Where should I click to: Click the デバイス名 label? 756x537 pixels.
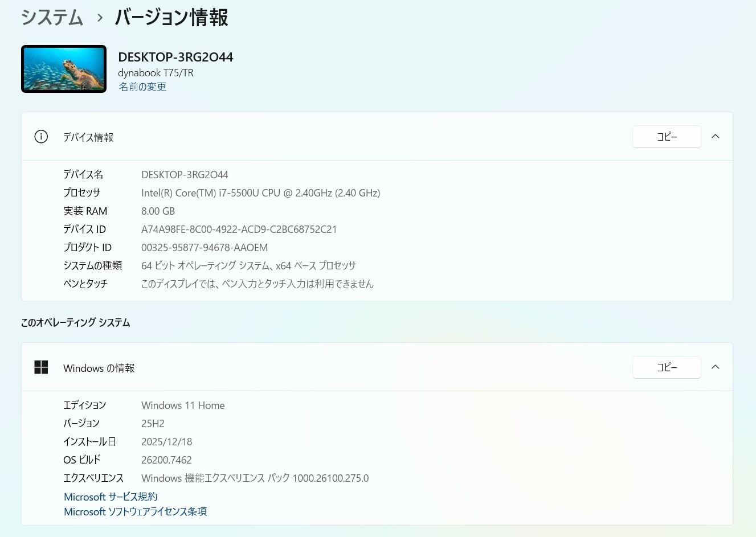pos(83,175)
